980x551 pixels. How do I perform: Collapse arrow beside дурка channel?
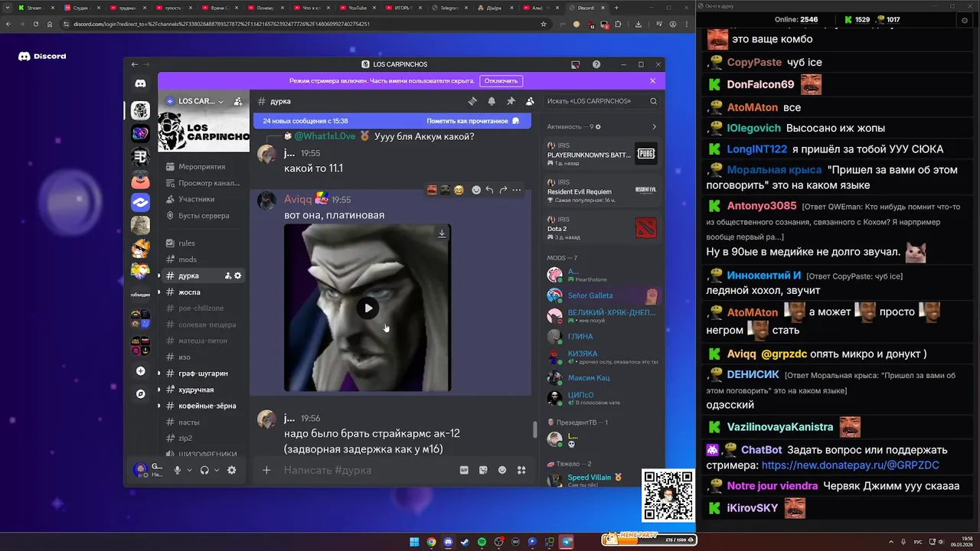click(159, 275)
